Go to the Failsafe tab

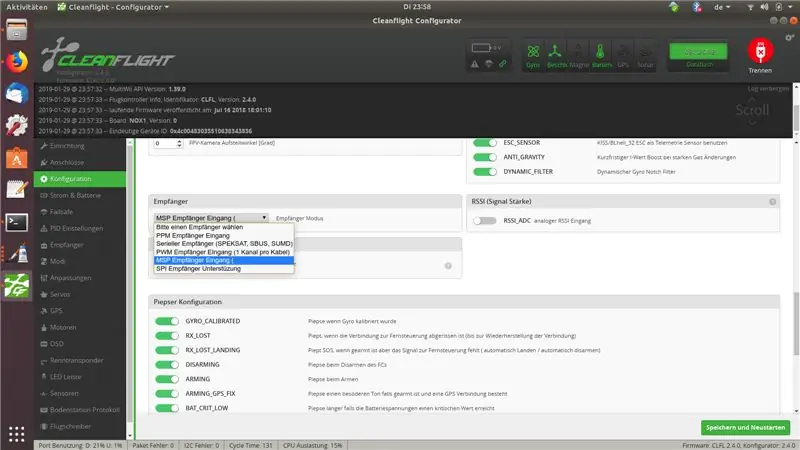[x=80, y=212]
